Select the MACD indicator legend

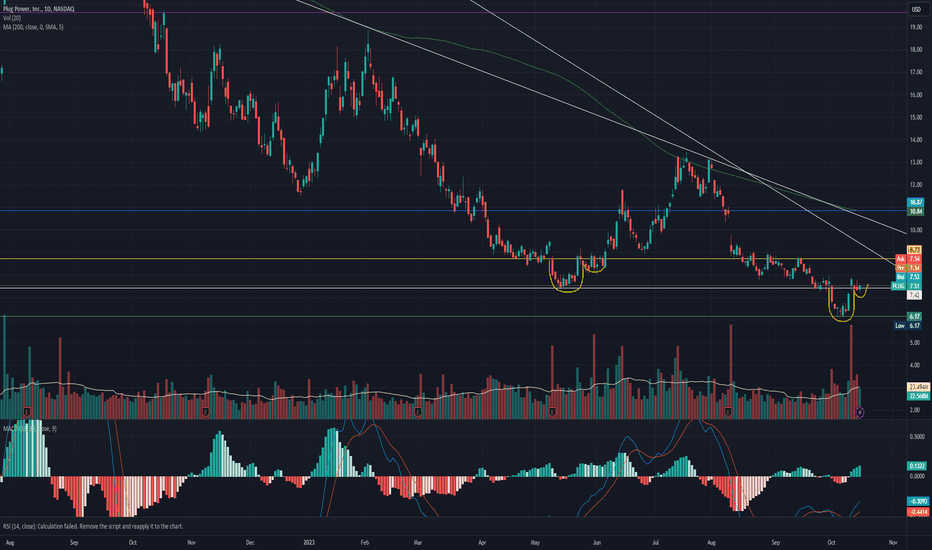(x=30, y=429)
